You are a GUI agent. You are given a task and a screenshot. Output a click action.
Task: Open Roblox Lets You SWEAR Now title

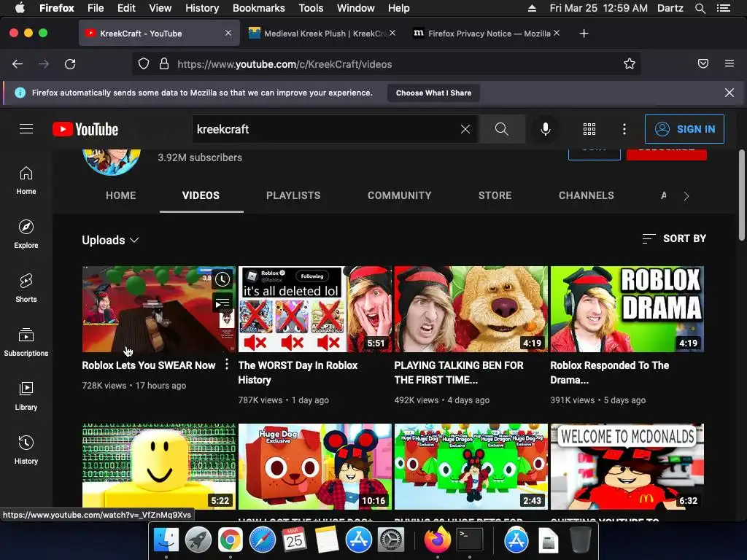click(x=149, y=365)
